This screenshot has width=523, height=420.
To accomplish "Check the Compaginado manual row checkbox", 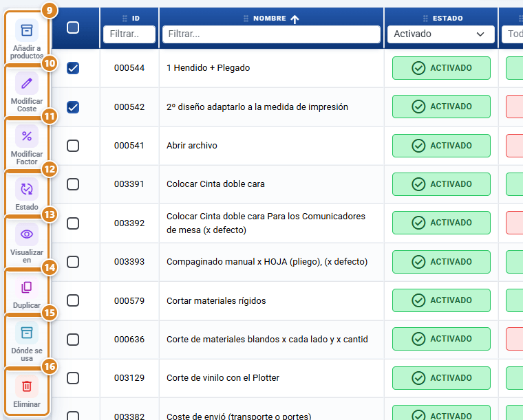I will click(73, 262).
